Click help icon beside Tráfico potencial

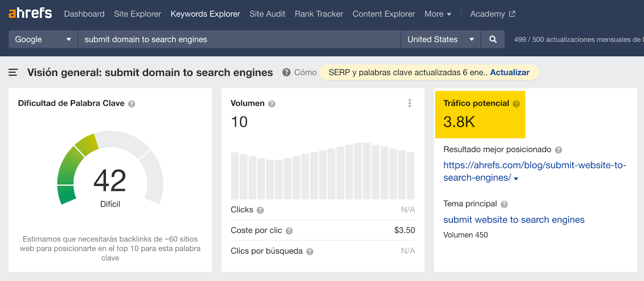[x=516, y=104]
